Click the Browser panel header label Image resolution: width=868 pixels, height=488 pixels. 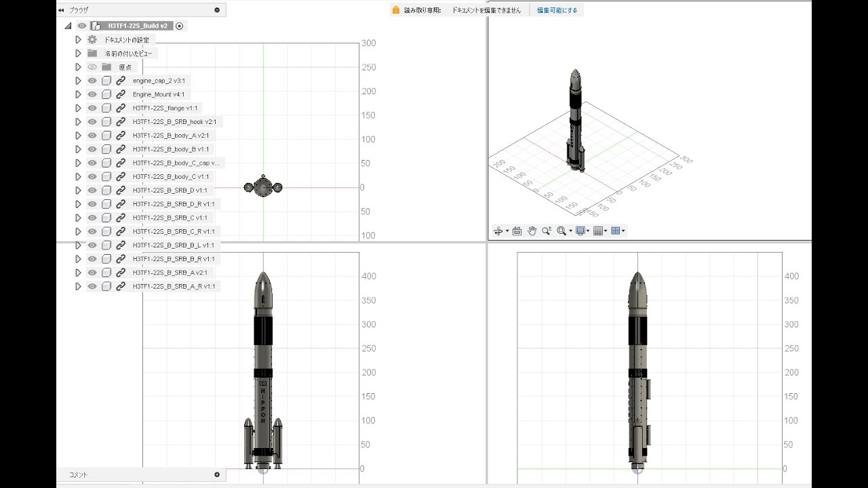79,10
